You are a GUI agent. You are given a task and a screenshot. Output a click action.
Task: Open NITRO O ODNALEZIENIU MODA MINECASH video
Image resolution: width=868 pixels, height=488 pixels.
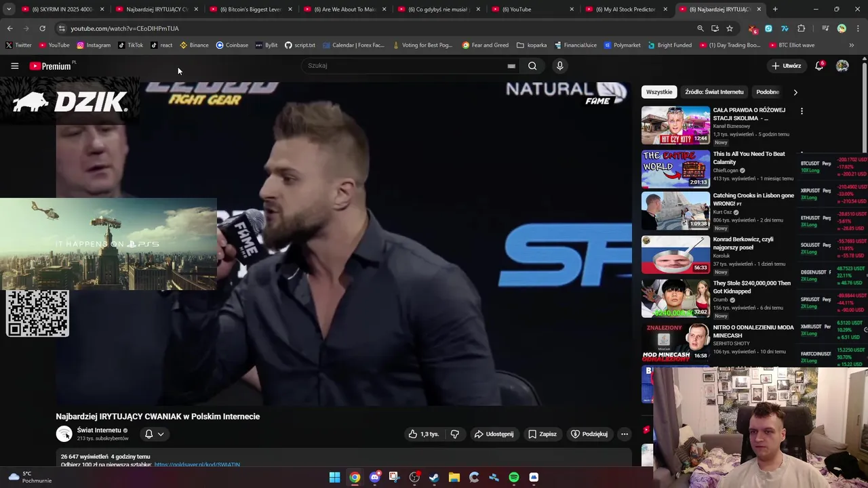pos(753,331)
